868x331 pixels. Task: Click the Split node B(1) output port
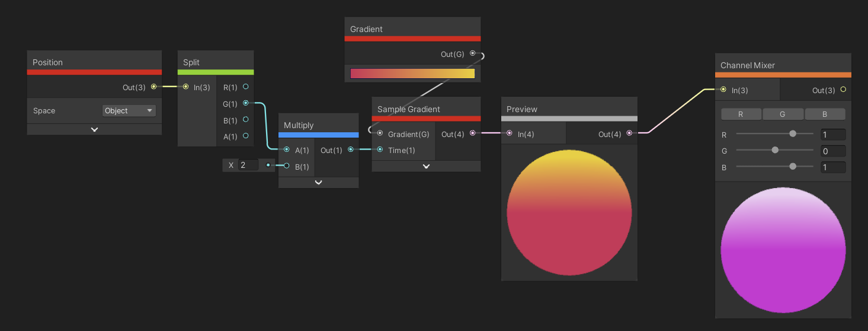(246, 120)
